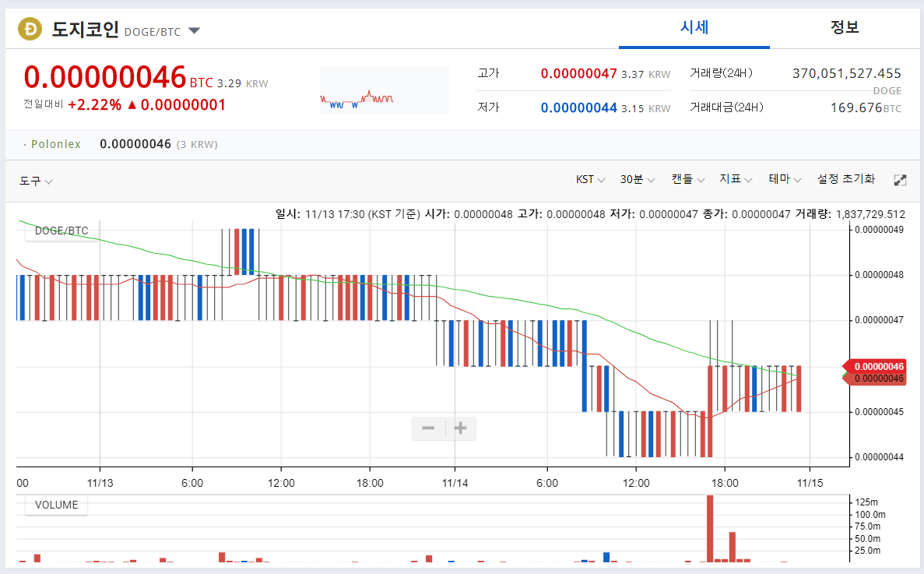Open the 지표 indicators dropdown
Screen dimensions: 924x574
click(736, 179)
